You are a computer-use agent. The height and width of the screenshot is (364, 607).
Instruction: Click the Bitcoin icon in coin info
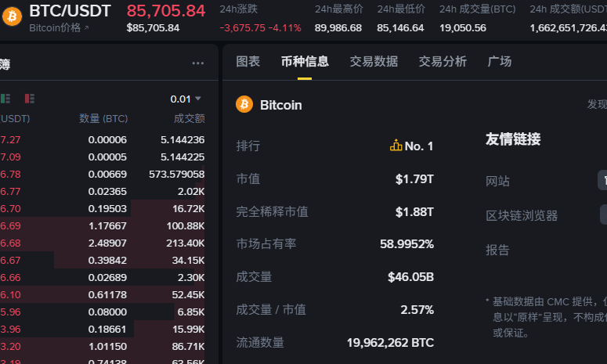(x=244, y=104)
